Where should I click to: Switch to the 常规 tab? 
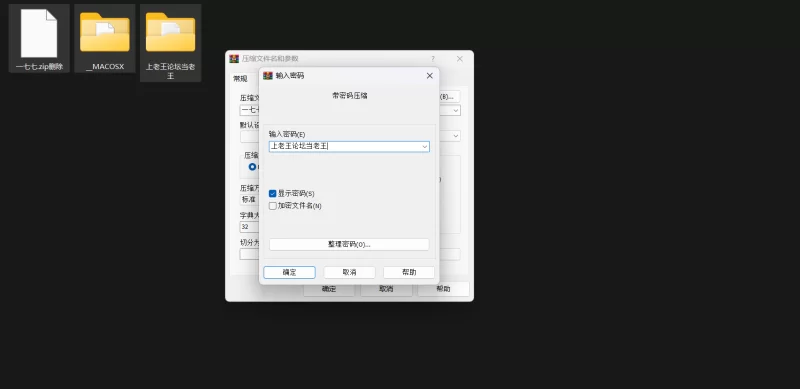pos(240,79)
